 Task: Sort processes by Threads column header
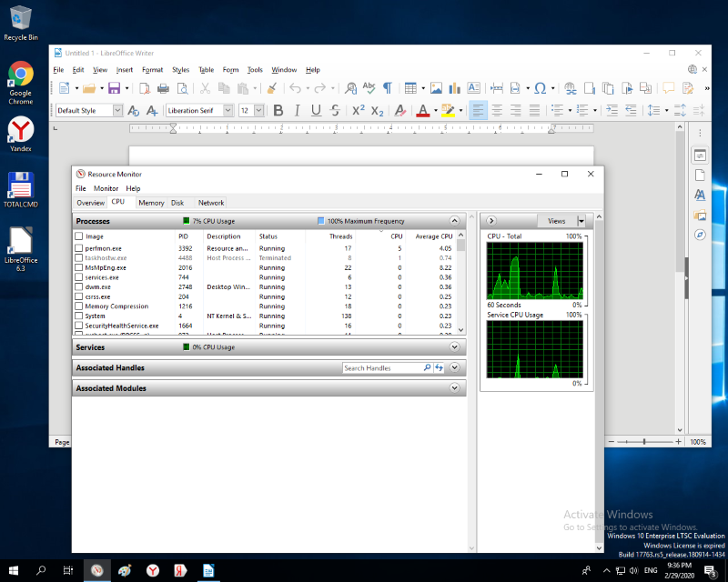click(340, 236)
